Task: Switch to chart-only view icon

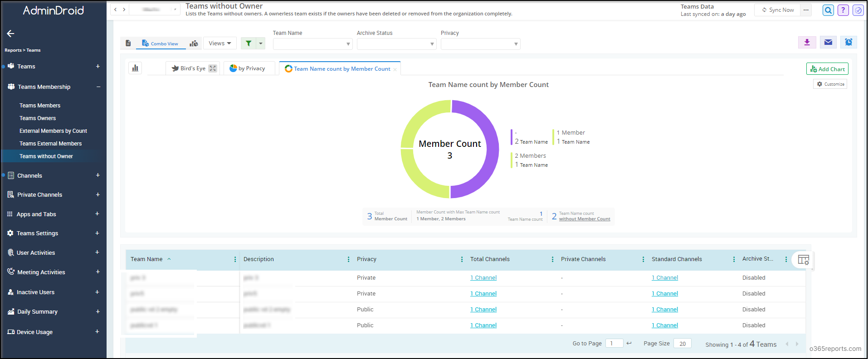Action: [x=194, y=43]
